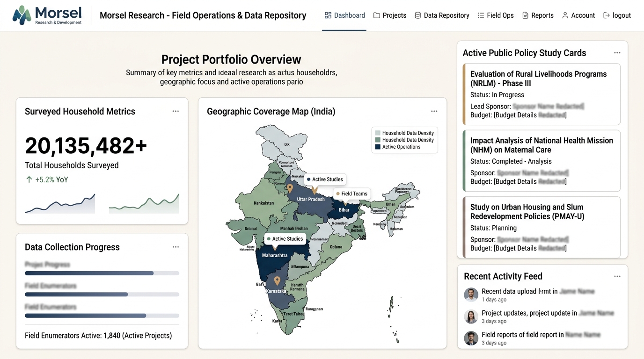
Task: Click the Active Studies tooltip near Uttar Pradesh
Action: click(325, 179)
